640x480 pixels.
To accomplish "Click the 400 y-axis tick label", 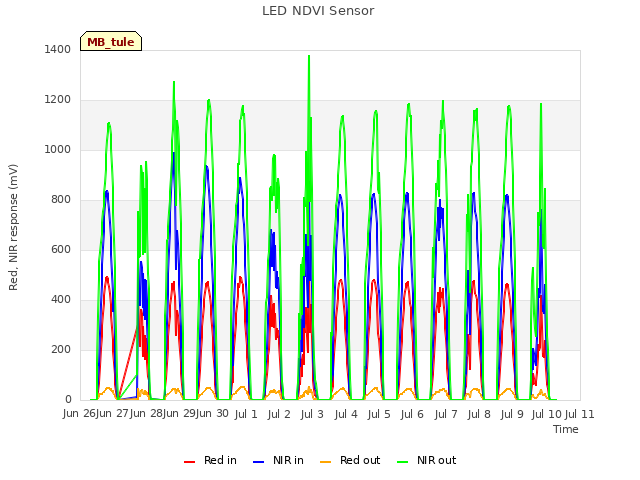I will point(61,300).
